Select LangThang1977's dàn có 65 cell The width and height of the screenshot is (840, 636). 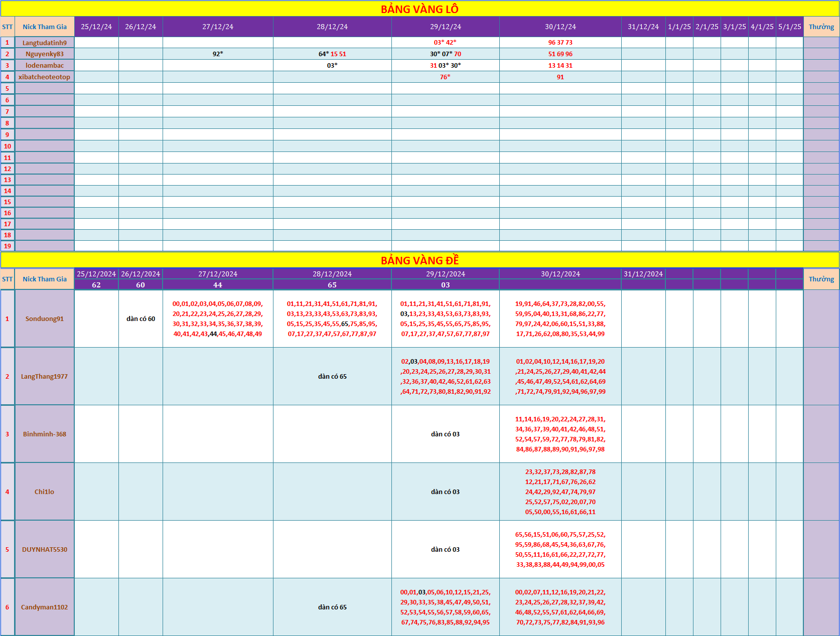(x=332, y=376)
